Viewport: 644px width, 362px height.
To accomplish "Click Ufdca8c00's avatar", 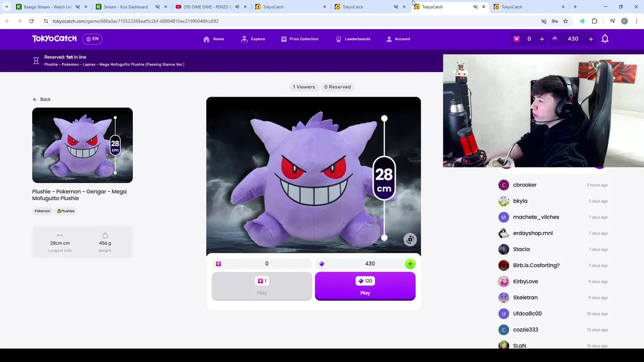I will coord(504,314).
